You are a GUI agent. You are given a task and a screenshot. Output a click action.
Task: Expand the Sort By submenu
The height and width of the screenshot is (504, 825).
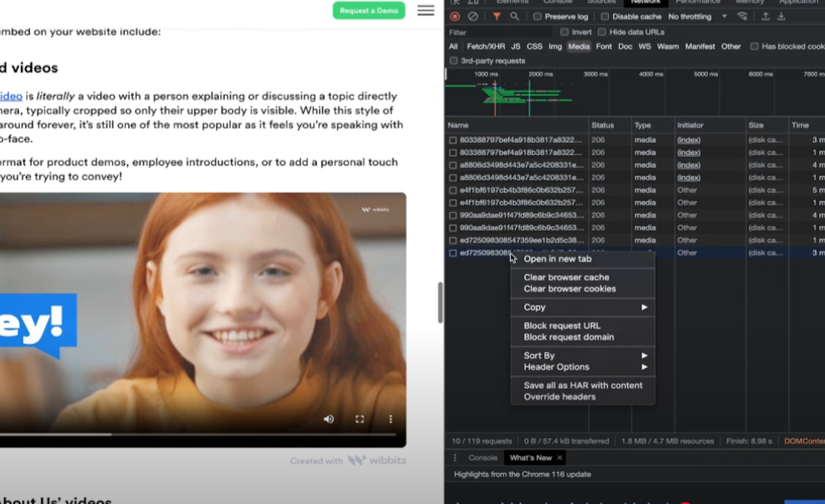click(x=582, y=355)
